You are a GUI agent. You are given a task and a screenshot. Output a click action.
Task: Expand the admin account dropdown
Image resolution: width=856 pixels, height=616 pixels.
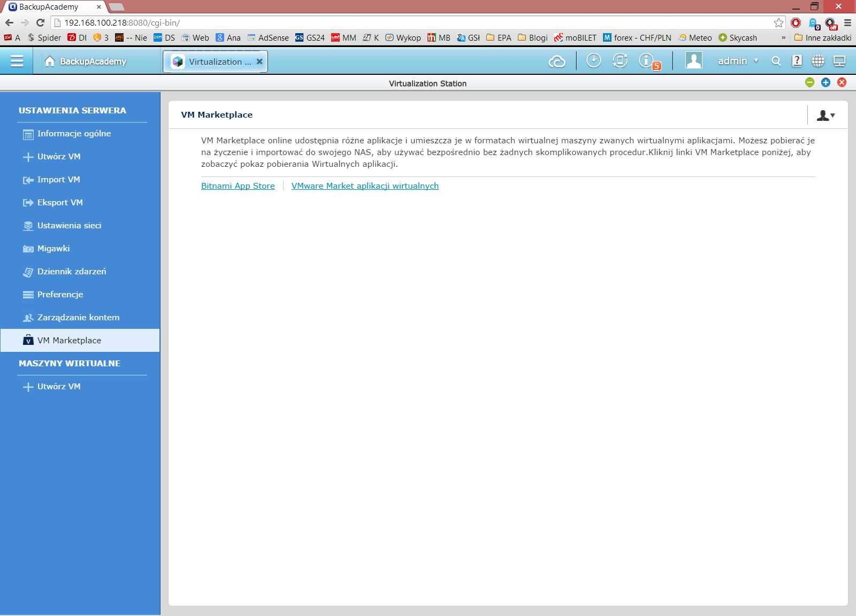pyautogui.click(x=738, y=61)
